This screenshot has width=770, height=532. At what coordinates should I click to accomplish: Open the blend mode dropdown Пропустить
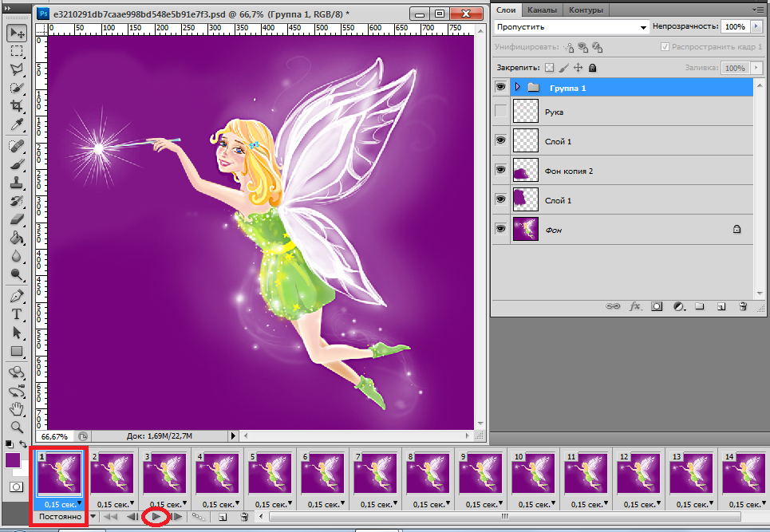click(x=571, y=27)
